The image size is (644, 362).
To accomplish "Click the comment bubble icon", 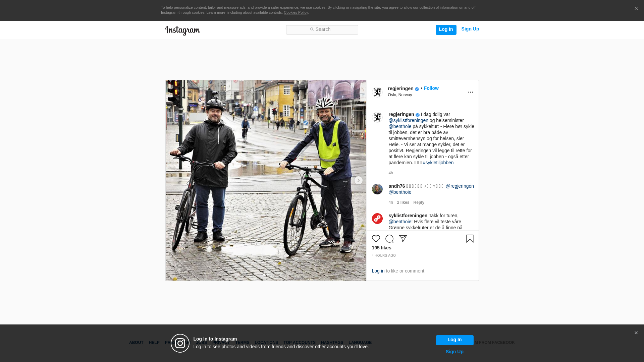I will click(389, 239).
